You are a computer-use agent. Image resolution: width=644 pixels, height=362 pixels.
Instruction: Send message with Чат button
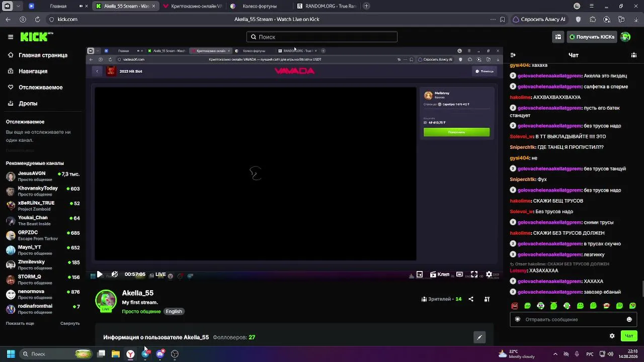click(629, 336)
